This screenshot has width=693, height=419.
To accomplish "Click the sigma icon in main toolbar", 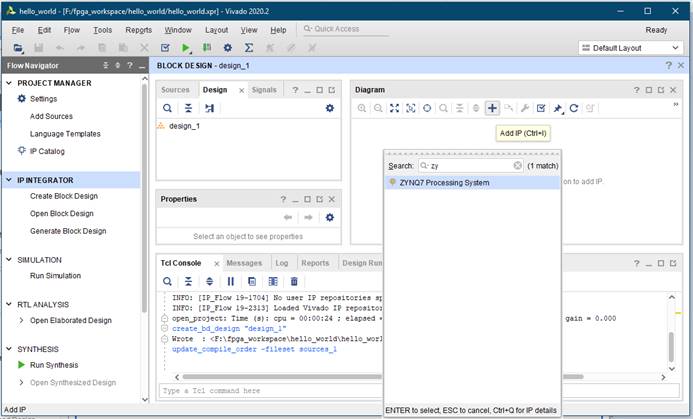I will pyautogui.click(x=249, y=47).
